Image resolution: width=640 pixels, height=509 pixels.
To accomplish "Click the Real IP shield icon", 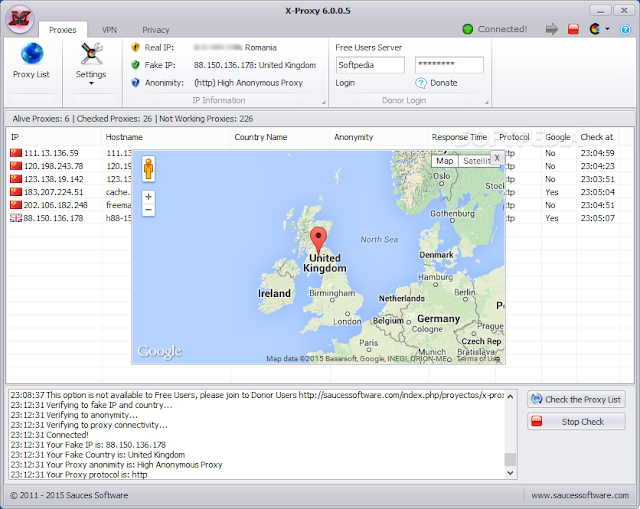I will coord(136,47).
